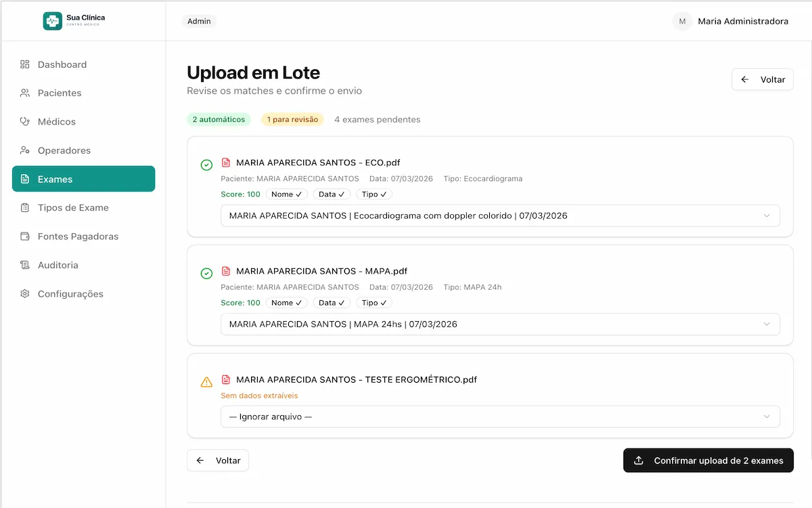Click the Configurações gear icon
Screen dimensions: 812x508
(x=25, y=294)
